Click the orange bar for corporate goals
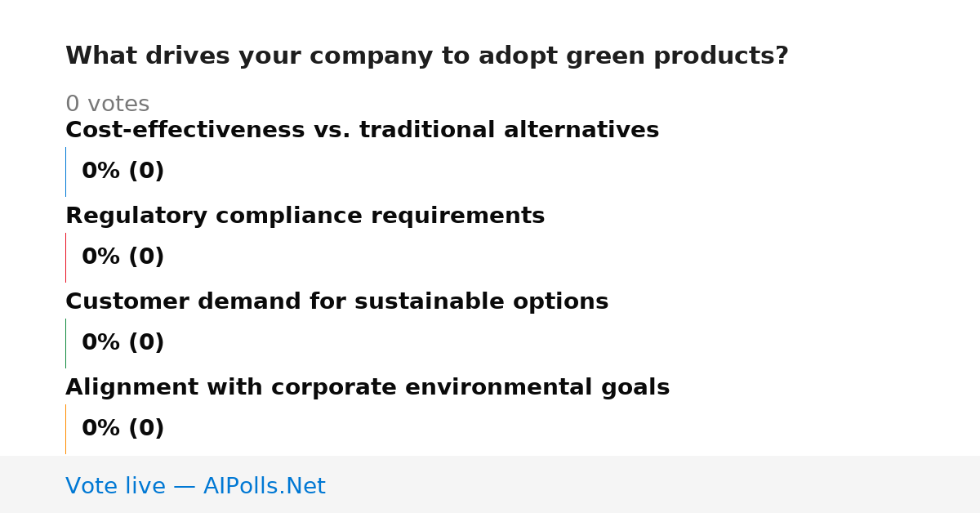This screenshot has height=513, width=980. click(65, 429)
